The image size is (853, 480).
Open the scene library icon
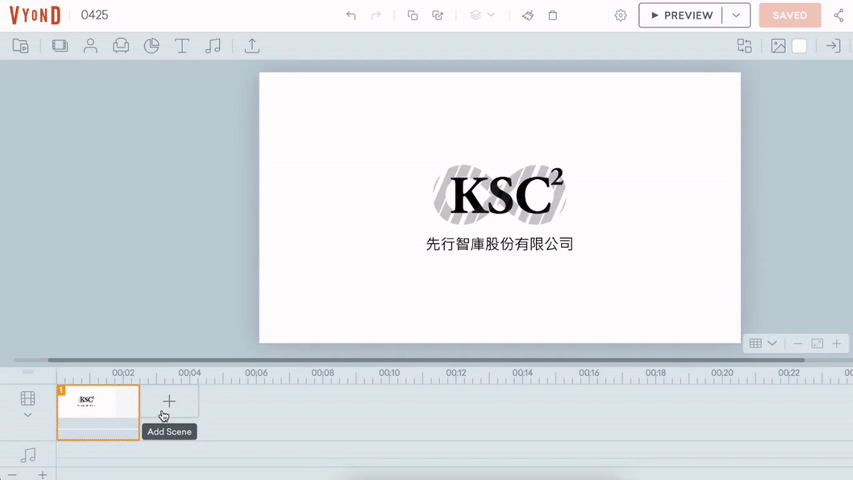point(60,46)
